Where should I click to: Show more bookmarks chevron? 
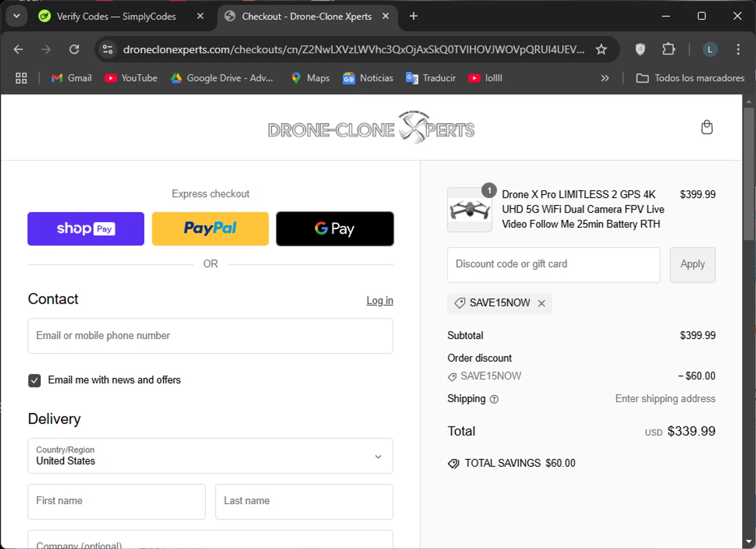pos(605,78)
